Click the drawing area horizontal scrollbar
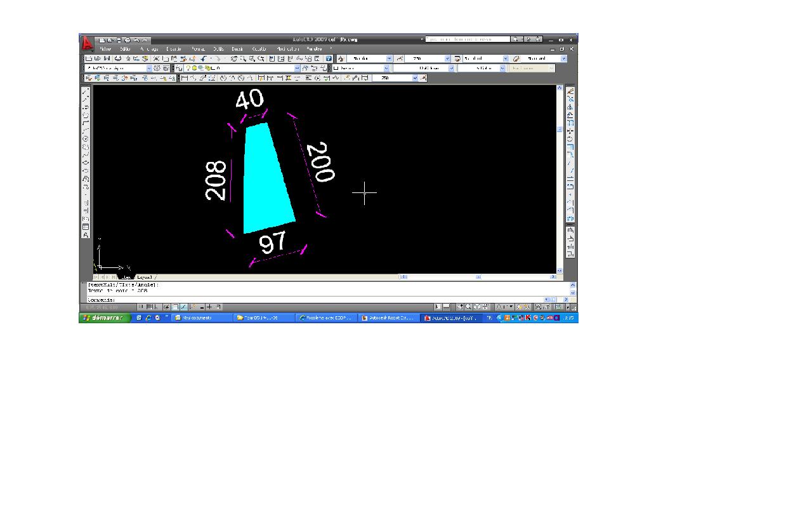This screenshot has width=812, height=508. 479,277
